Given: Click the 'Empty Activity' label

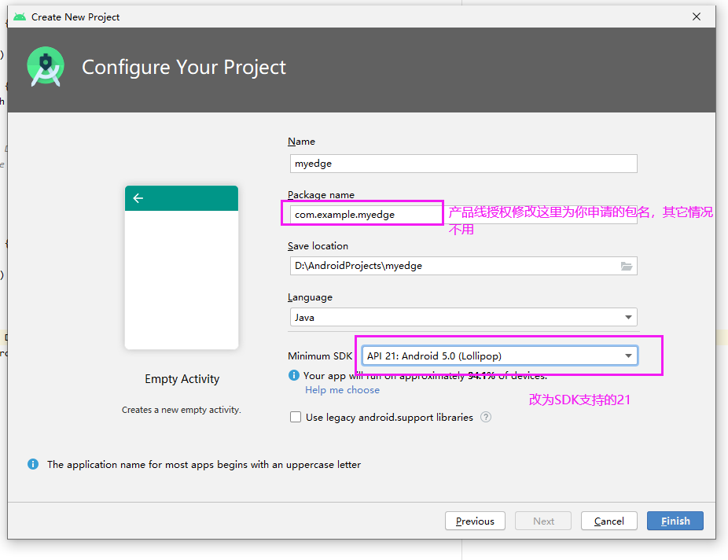Looking at the screenshot, I should click(182, 379).
